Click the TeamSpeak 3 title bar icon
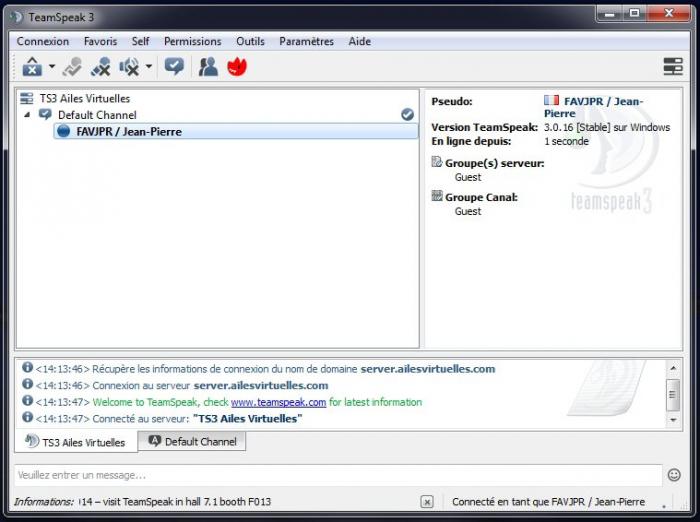The width and height of the screenshot is (700, 522). [x=17, y=17]
